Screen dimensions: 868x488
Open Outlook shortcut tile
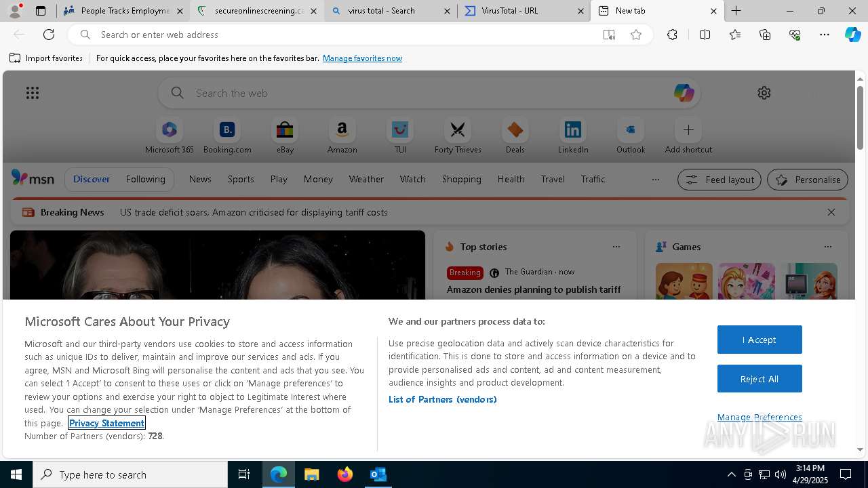pyautogui.click(x=631, y=136)
